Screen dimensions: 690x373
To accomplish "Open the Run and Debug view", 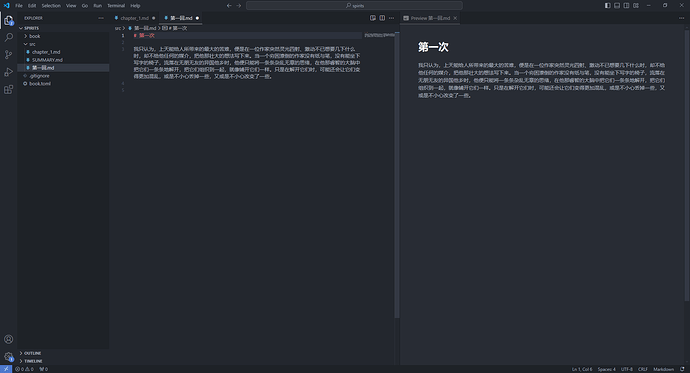I will coord(8,72).
